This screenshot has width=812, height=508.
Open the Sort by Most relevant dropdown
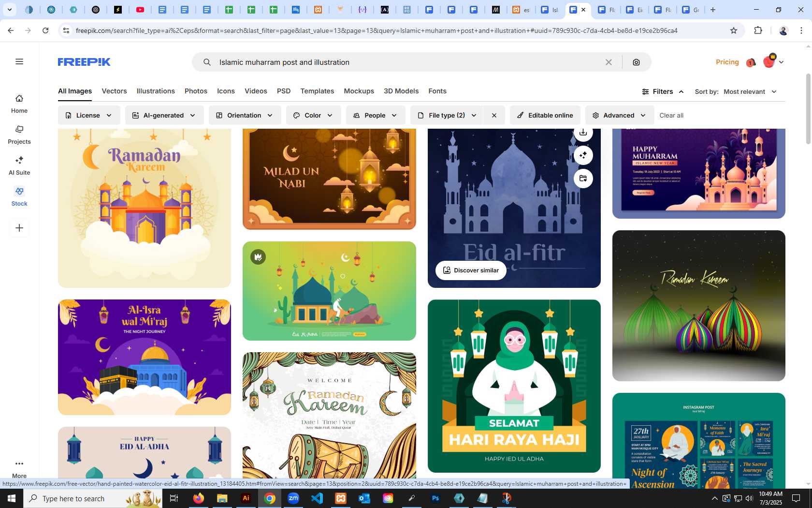(750, 91)
